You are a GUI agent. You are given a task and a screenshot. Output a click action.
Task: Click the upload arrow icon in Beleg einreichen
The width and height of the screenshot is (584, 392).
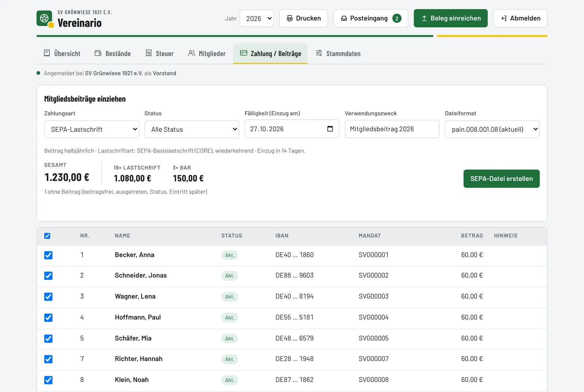424,18
